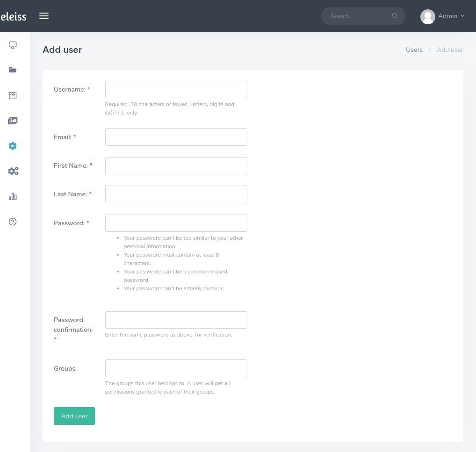Focus the Password input field
476x452 pixels.
176,223
